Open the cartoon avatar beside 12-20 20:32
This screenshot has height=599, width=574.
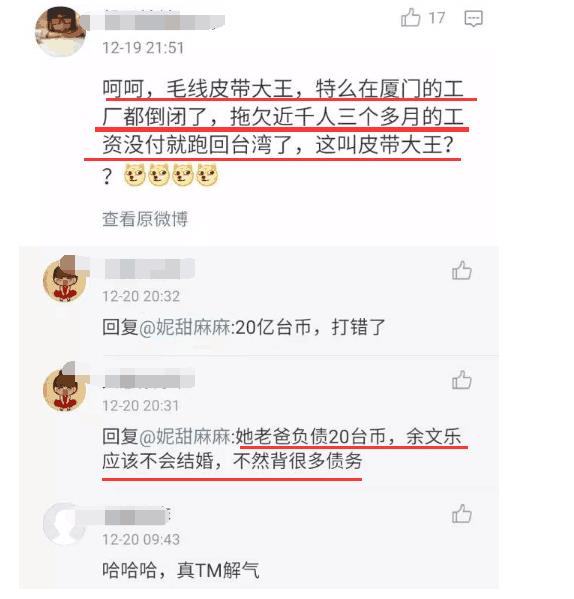pyautogui.click(x=64, y=279)
